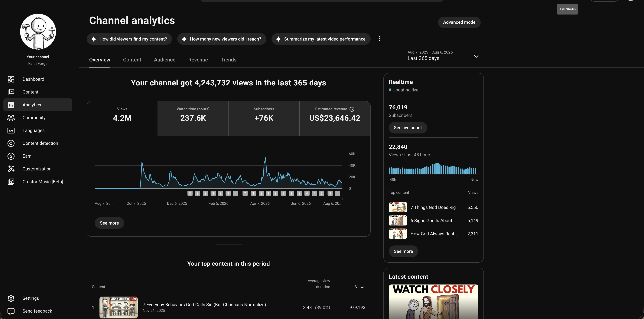Open three-dot menu beside suggestion chips

379,38
